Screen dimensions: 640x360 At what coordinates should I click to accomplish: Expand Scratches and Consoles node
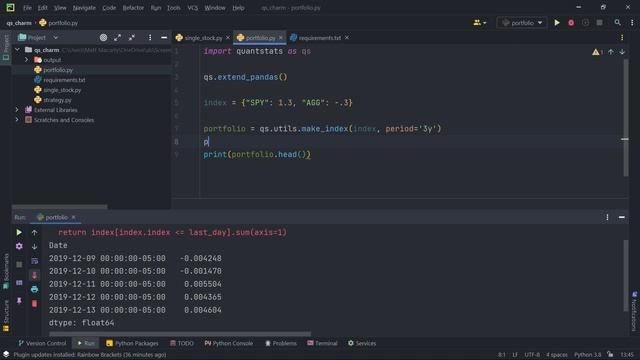tap(17, 120)
